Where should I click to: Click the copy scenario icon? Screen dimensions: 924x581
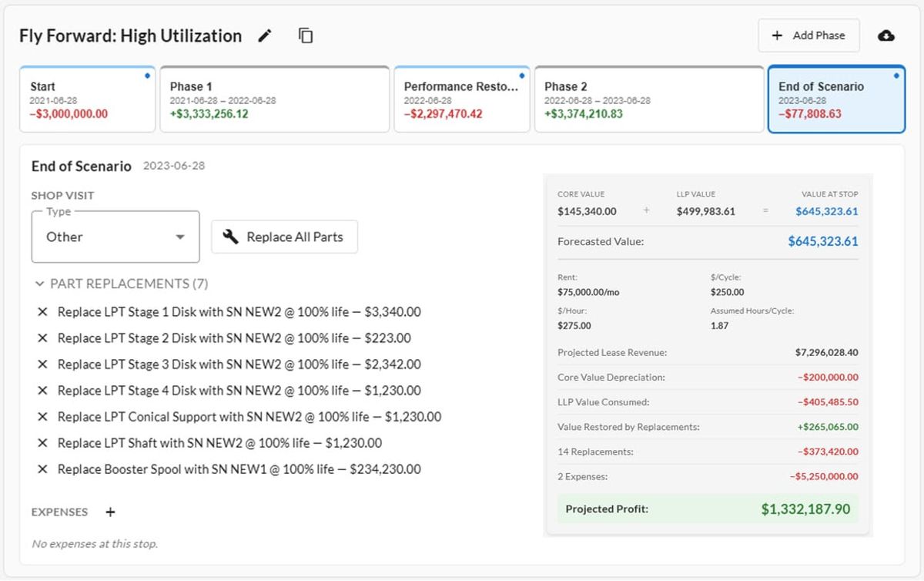coord(306,35)
